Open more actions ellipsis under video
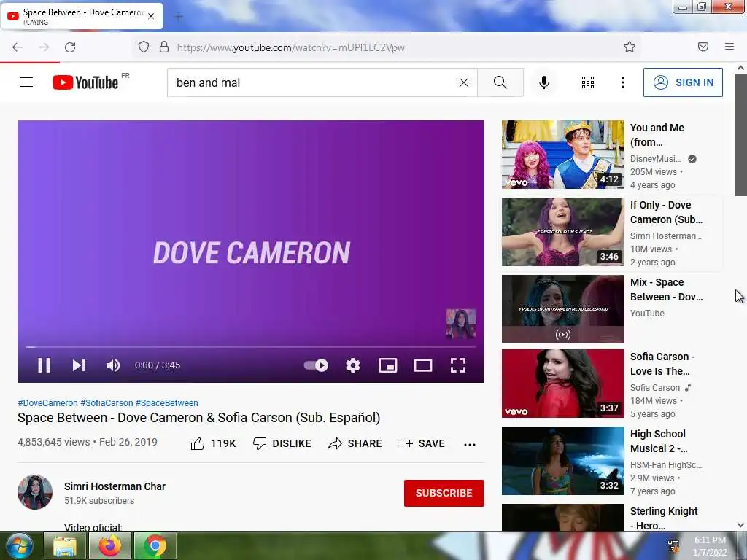Viewport: 747px width, 560px height. click(x=470, y=444)
